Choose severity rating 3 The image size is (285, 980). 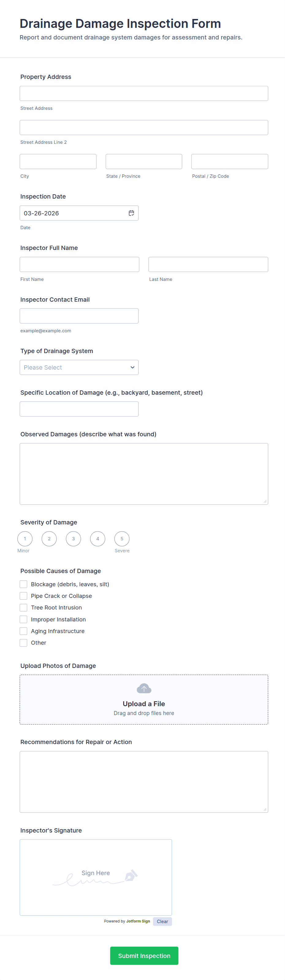pos(74,539)
